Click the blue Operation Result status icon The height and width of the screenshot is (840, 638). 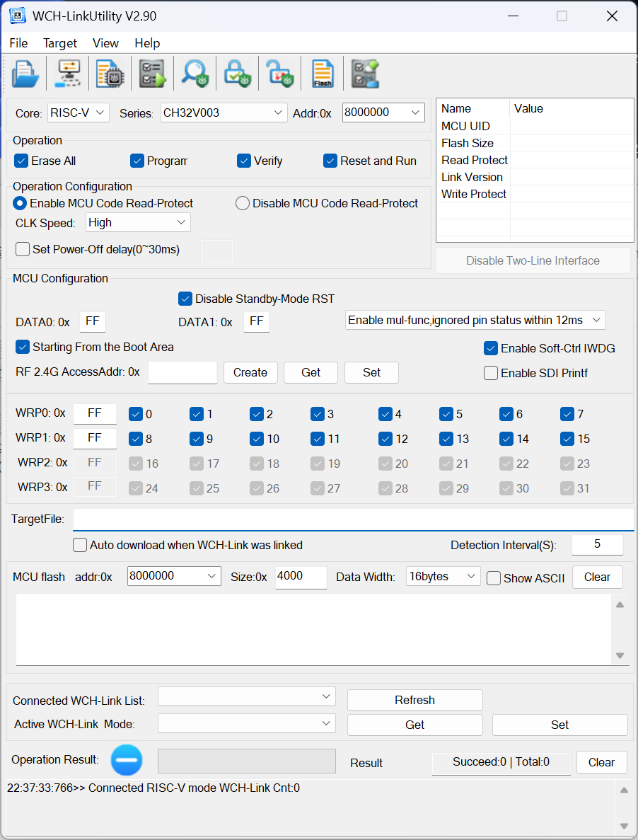coord(127,759)
